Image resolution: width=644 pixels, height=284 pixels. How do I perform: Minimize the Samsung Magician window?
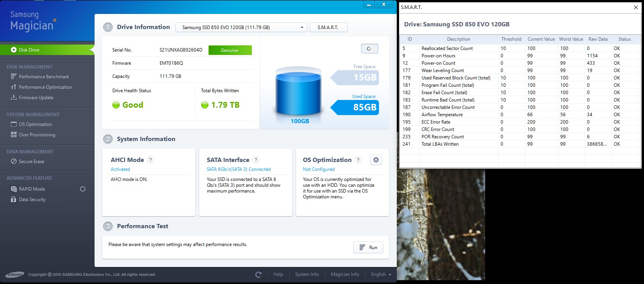click(369, 5)
